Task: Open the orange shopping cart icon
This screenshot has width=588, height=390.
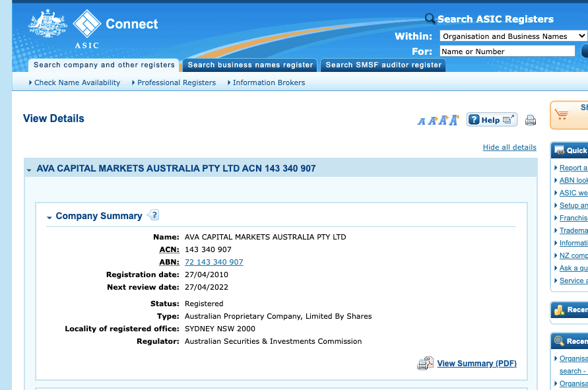Action: (x=562, y=114)
